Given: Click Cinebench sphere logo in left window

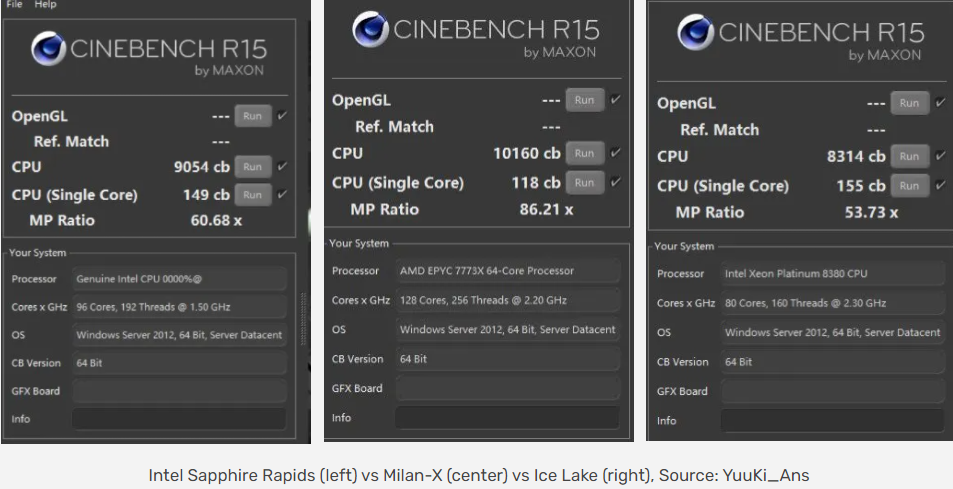Looking at the screenshot, I should pyautogui.click(x=49, y=48).
